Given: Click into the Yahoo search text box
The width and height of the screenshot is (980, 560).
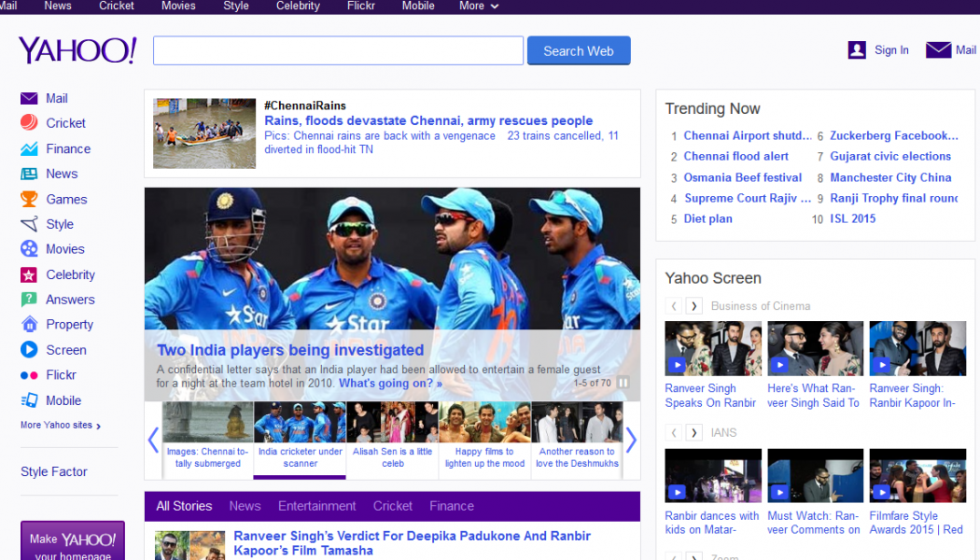Looking at the screenshot, I should 338,50.
